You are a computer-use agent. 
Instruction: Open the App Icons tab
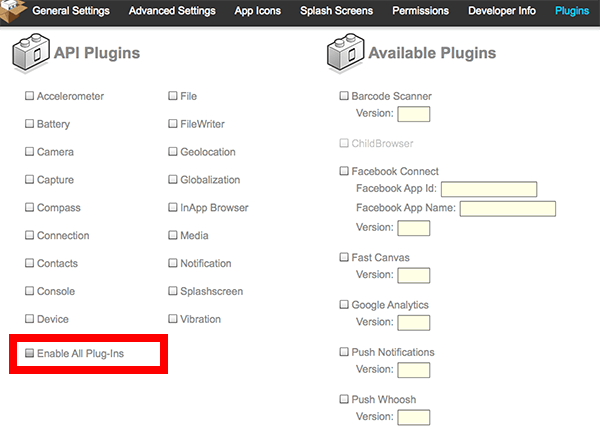click(x=258, y=11)
